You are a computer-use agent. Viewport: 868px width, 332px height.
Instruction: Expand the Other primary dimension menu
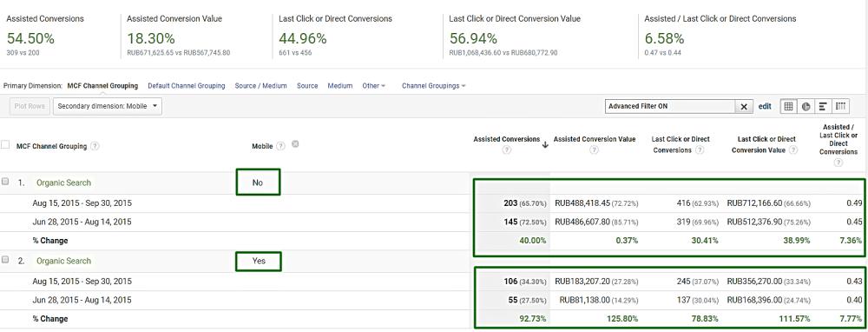[x=373, y=86]
